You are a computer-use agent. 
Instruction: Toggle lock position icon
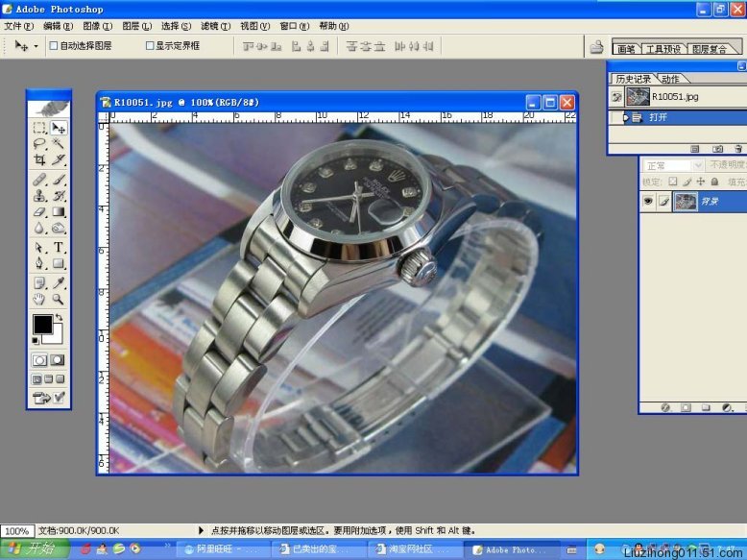700,182
